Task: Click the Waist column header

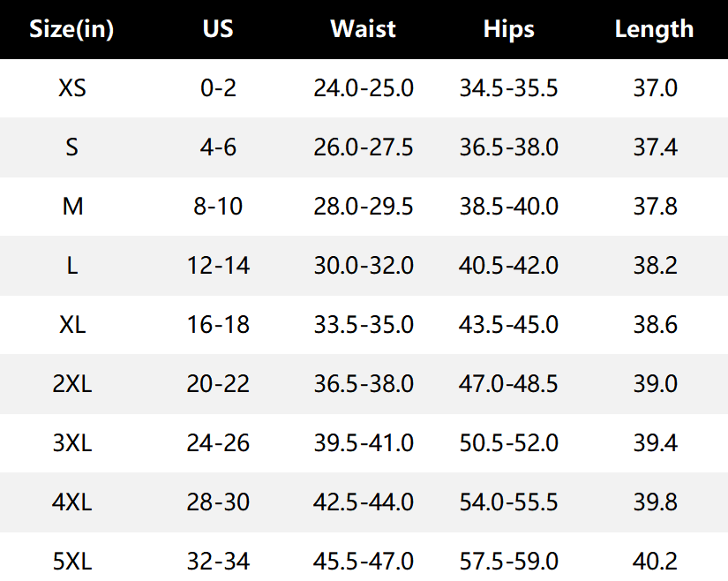Action: 363,29
